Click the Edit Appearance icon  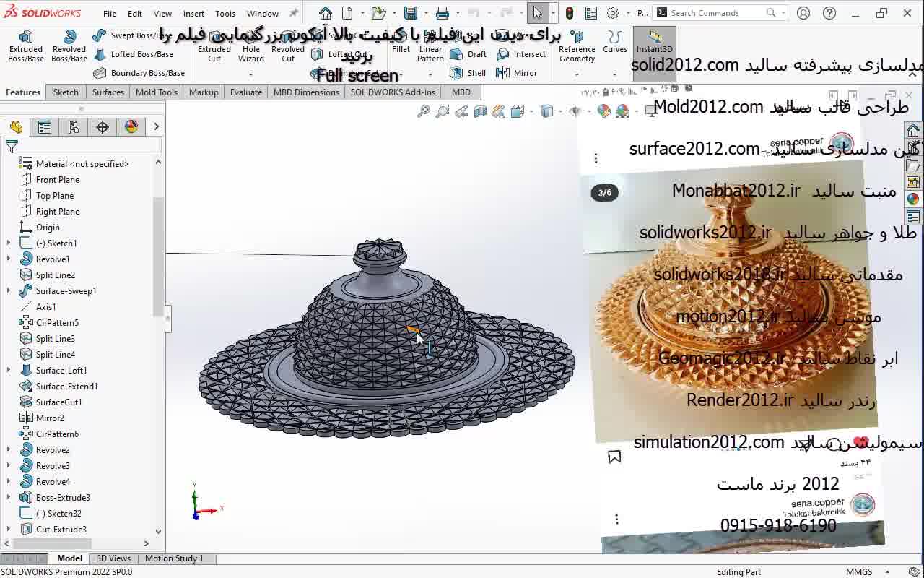[603, 111]
